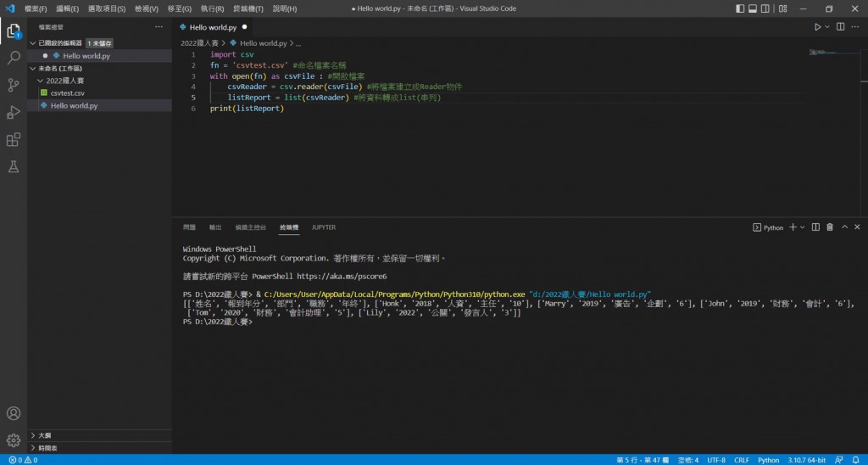Select the Hello world.py editor tab
The height and width of the screenshot is (465, 868).
pos(213,26)
